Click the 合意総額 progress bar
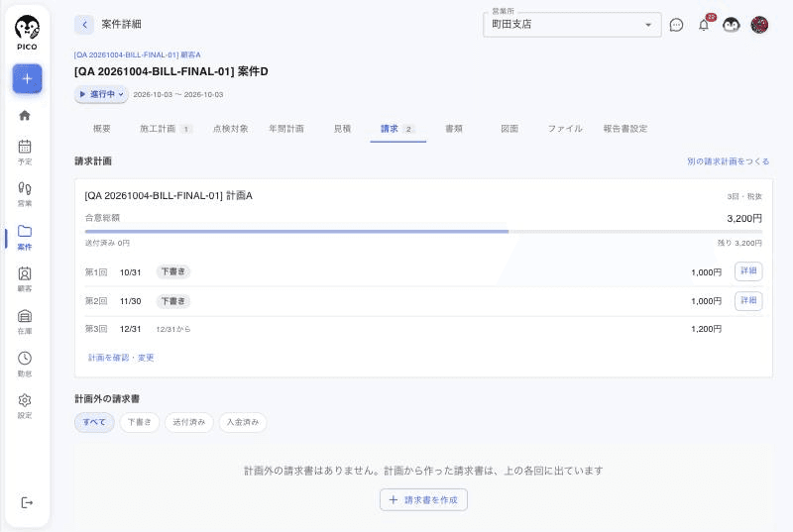Screen dimensions: 793x532 (x=423, y=232)
